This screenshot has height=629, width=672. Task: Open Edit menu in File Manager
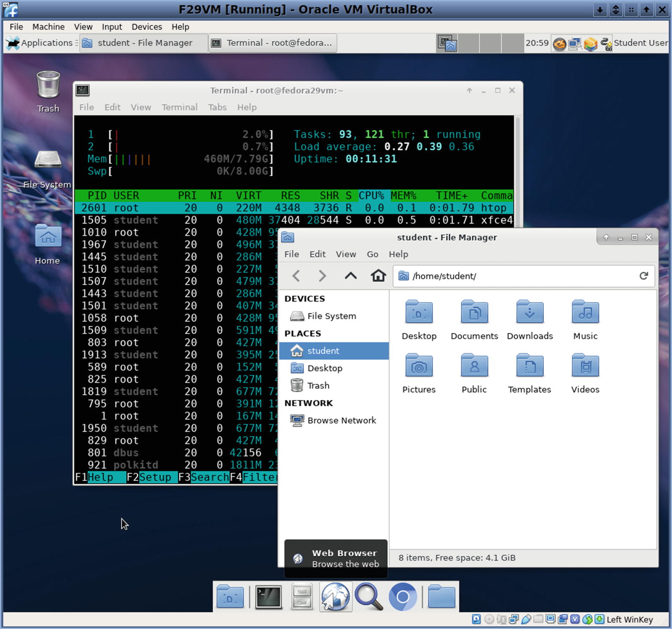(317, 254)
